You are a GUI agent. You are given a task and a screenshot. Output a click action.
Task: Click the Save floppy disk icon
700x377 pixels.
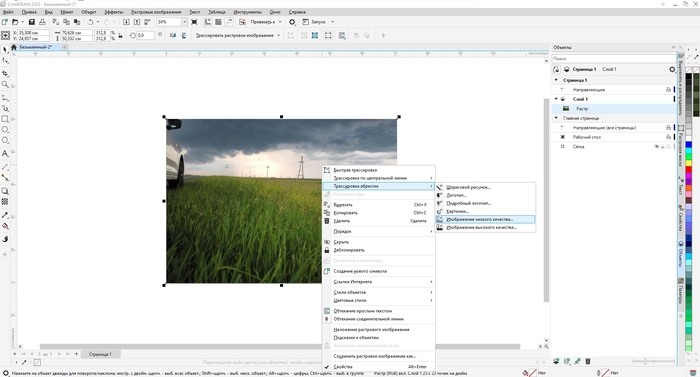(32, 21)
